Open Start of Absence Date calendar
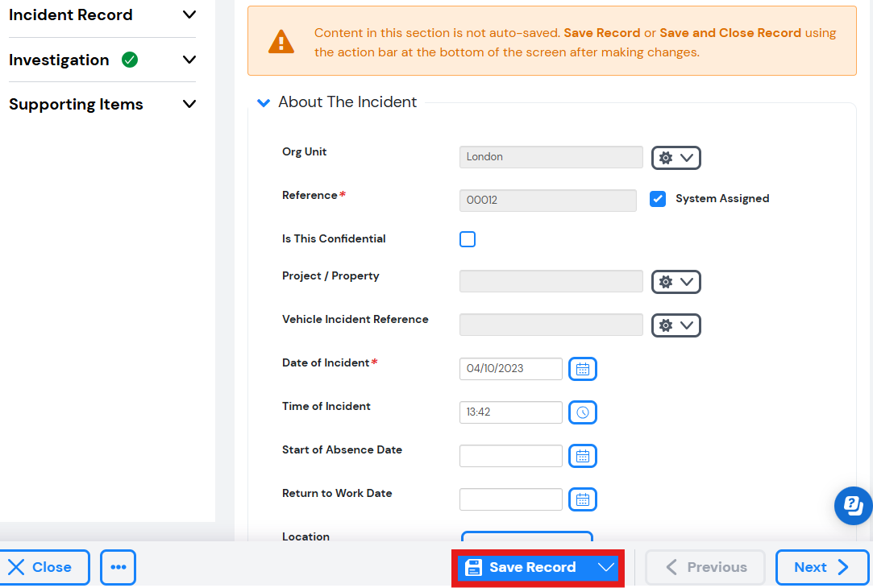This screenshot has height=588, width=873. (x=582, y=456)
